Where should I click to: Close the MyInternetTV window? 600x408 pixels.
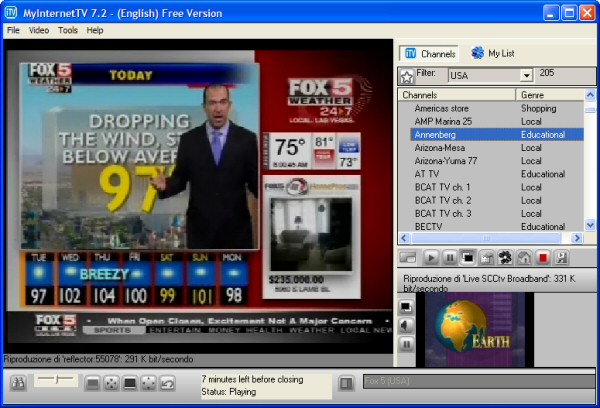587,13
